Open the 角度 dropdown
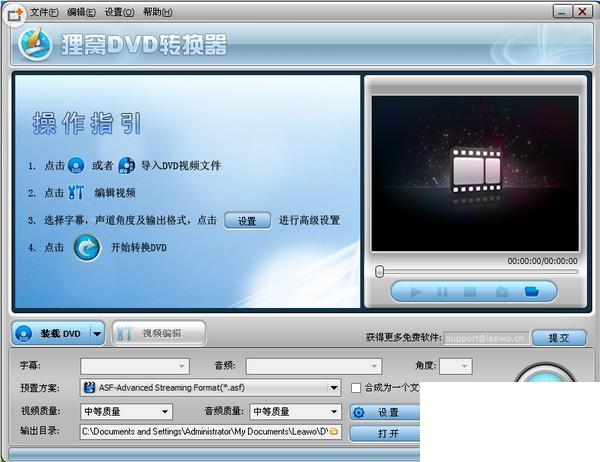 pos(456,366)
